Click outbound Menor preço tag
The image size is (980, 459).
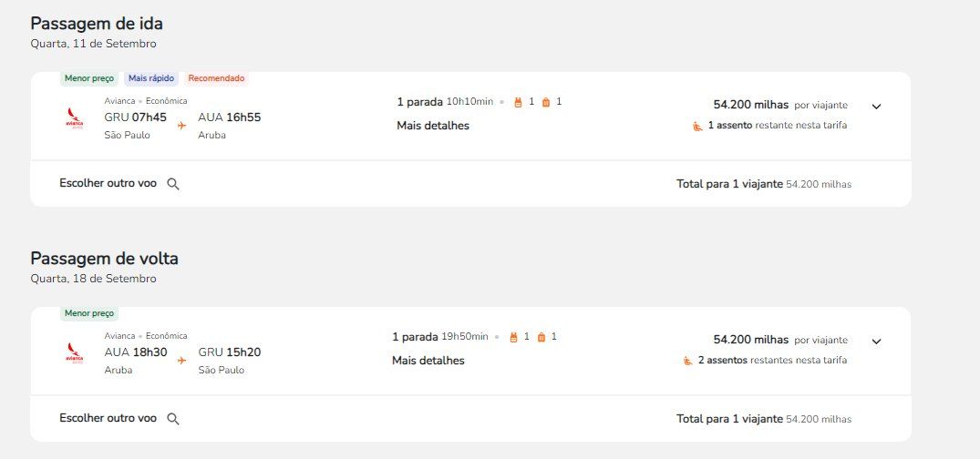pyautogui.click(x=89, y=78)
